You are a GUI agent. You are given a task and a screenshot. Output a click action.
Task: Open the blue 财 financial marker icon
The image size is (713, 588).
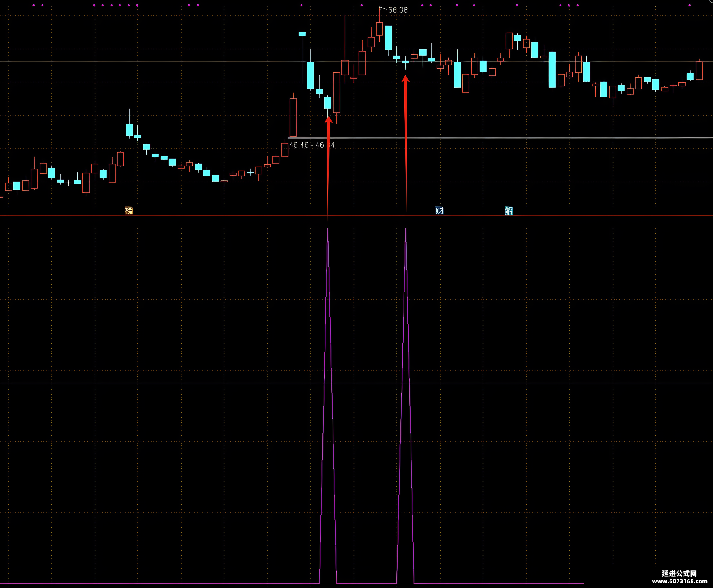pos(440,211)
